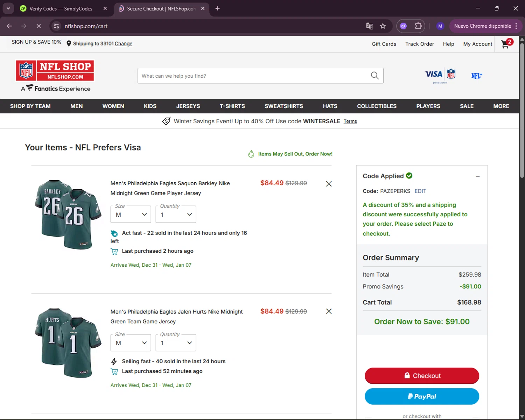Remove the Jalen Hurts jersey with X
525x420 pixels.
(329, 311)
